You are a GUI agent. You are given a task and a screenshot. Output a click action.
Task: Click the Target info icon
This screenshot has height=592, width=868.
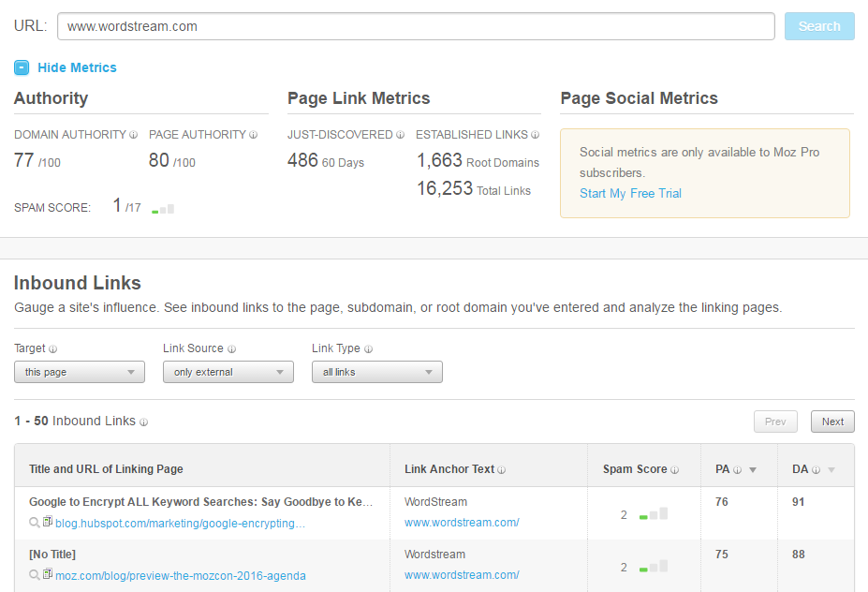pos(52,348)
